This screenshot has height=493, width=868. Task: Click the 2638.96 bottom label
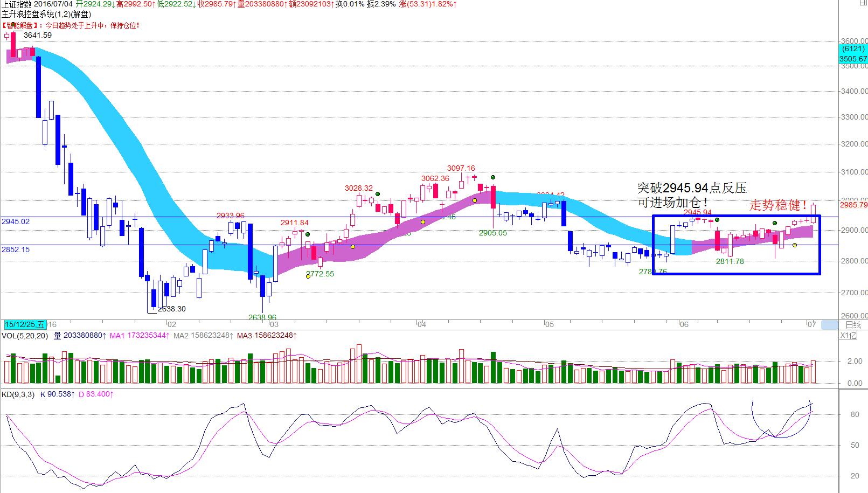262,317
